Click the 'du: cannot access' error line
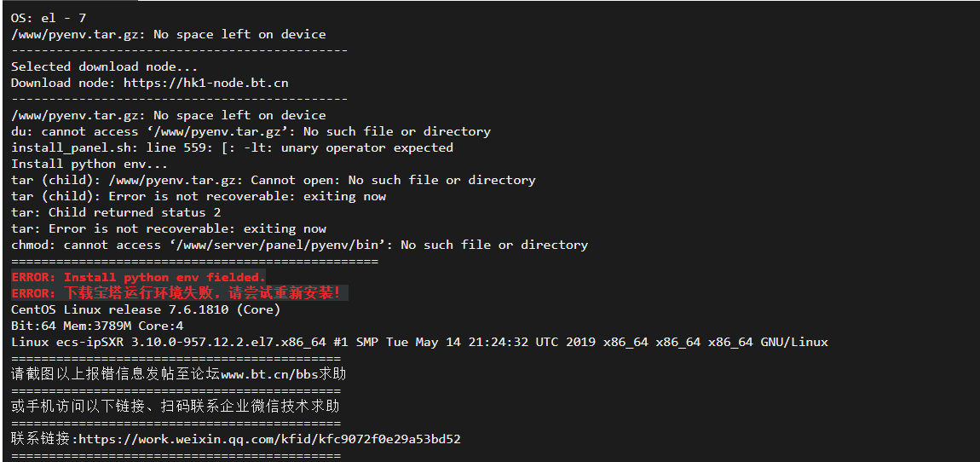This screenshot has width=980, height=462. click(251, 131)
